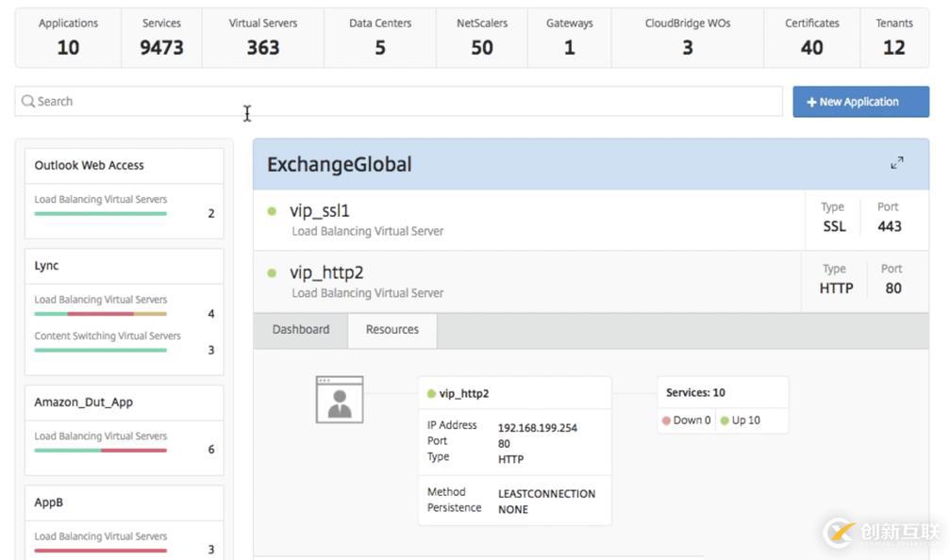Click the red Down status indicator
The image size is (950, 560).
point(667,420)
